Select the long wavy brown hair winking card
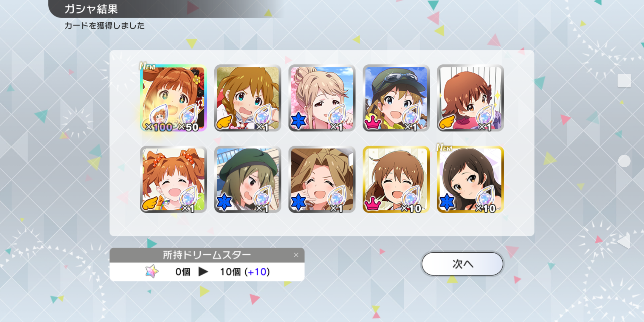The height and width of the screenshot is (322, 644). tap(322, 179)
